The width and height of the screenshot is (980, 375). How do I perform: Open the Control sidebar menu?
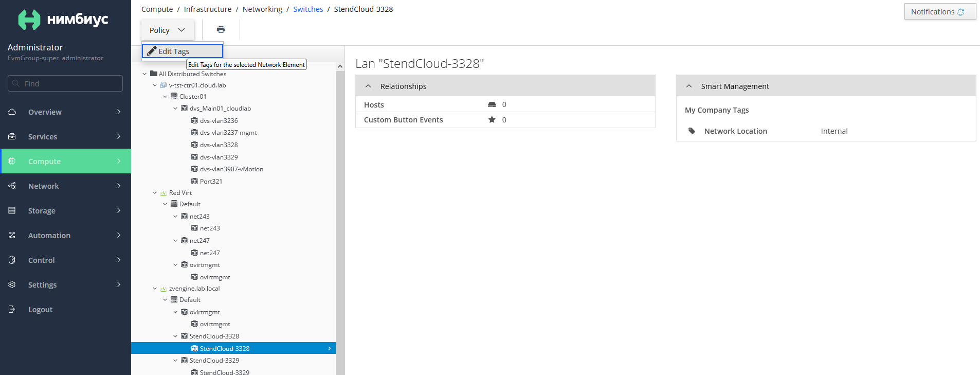[65, 260]
